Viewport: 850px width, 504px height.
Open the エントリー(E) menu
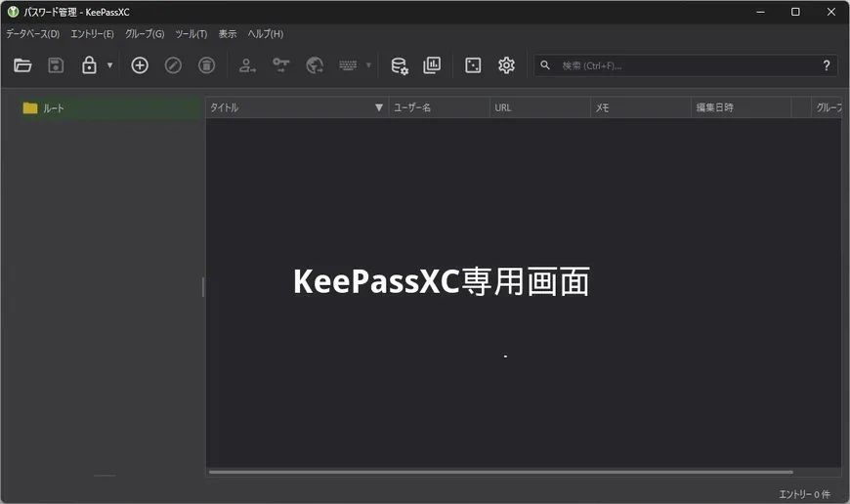(x=92, y=33)
